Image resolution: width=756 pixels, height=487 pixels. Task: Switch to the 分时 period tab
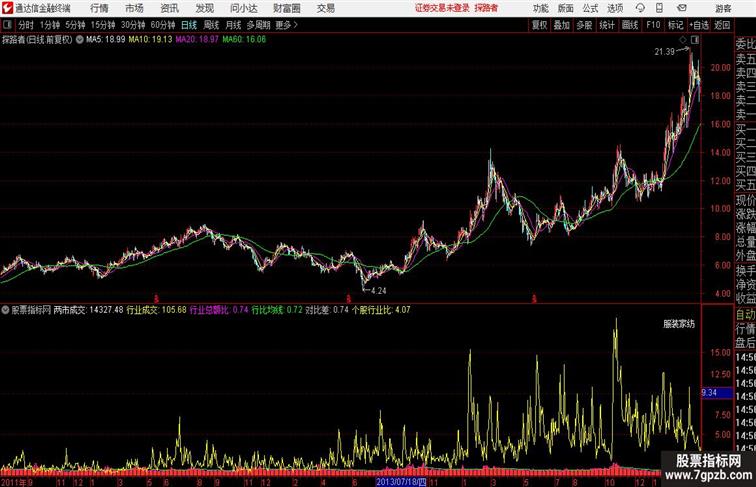(26, 25)
